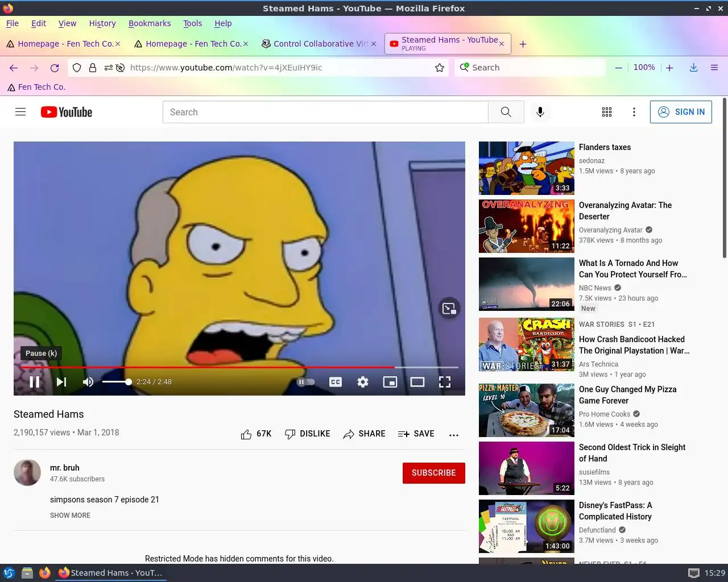Open tornado NBC News video thumbnail
Image resolution: width=728 pixels, height=582 pixels.
click(x=527, y=284)
